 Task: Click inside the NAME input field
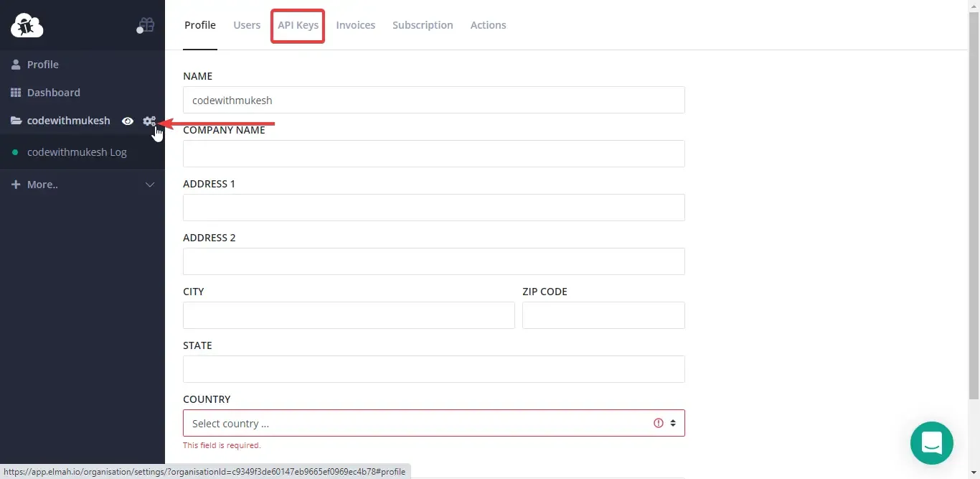click(x=433, y=100)
